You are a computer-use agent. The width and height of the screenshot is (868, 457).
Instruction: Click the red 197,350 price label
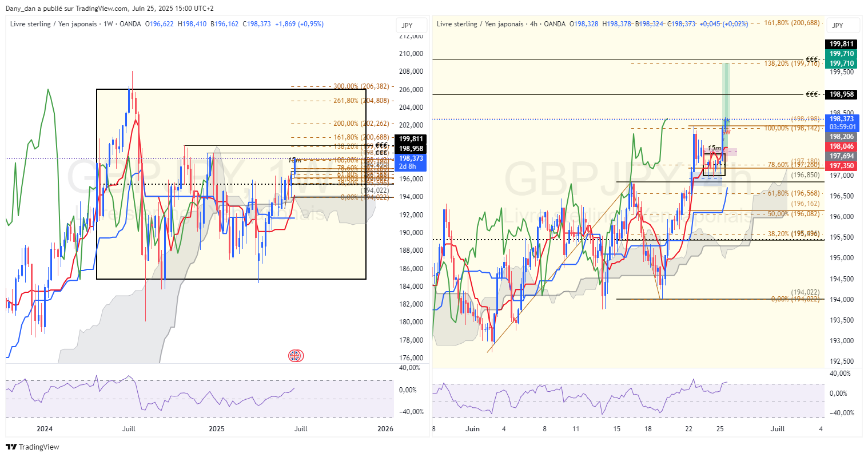pos(842,166)
